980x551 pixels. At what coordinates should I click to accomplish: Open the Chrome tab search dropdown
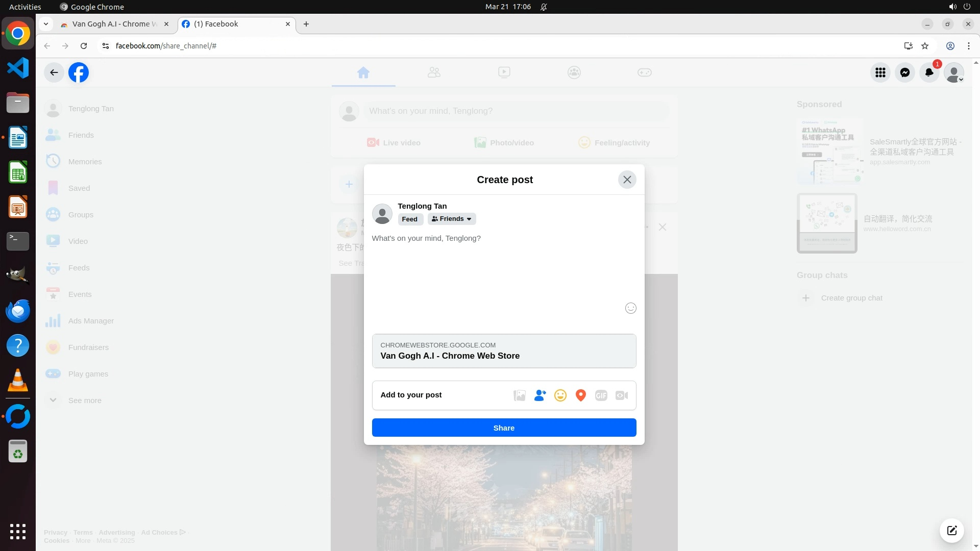click(46, 24)
